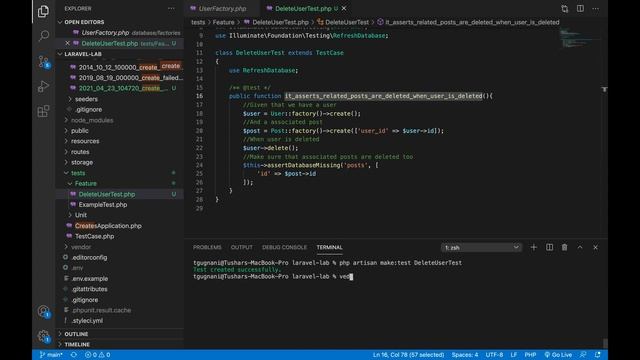640x360 pixels.
Task: Close DeleteUserTest.php in Open Editors
Action: point(68,43)
